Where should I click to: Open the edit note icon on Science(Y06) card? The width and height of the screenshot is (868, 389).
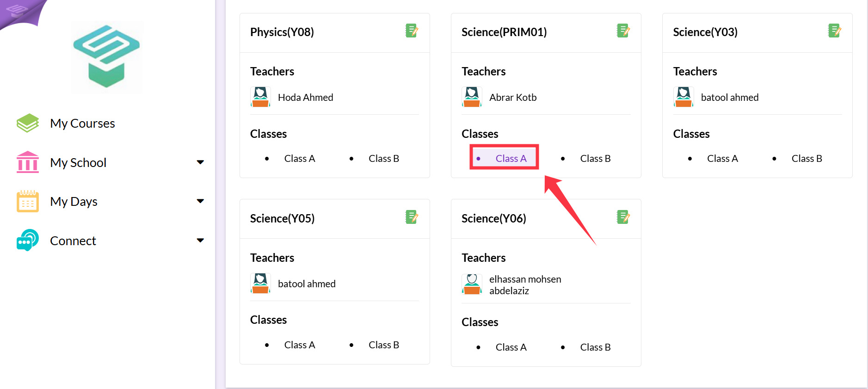click(x=623, y=217)
